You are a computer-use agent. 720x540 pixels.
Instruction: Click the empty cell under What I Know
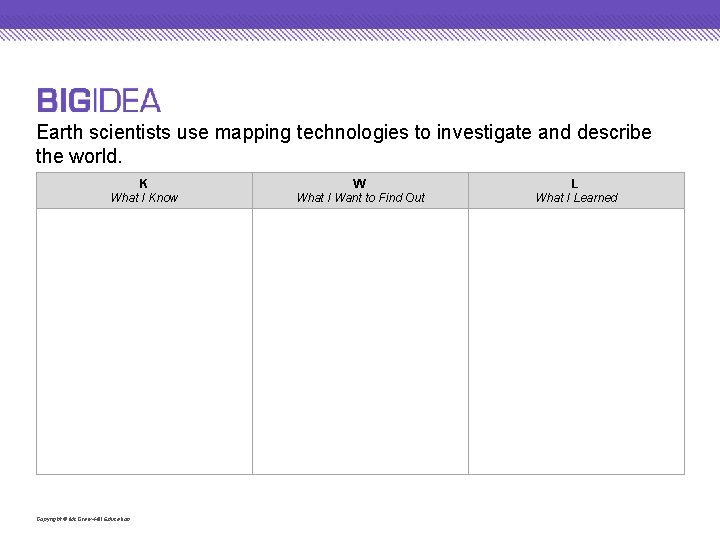point(144,341)
